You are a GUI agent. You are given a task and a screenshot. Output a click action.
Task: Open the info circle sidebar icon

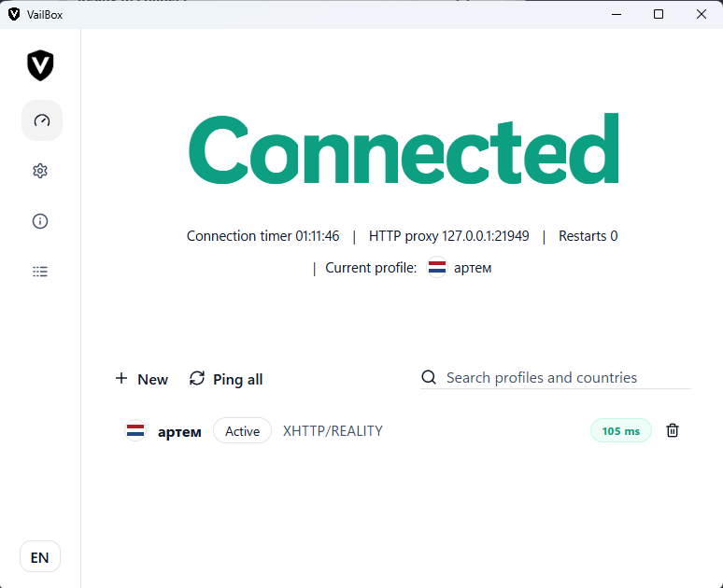click(40, 221)
